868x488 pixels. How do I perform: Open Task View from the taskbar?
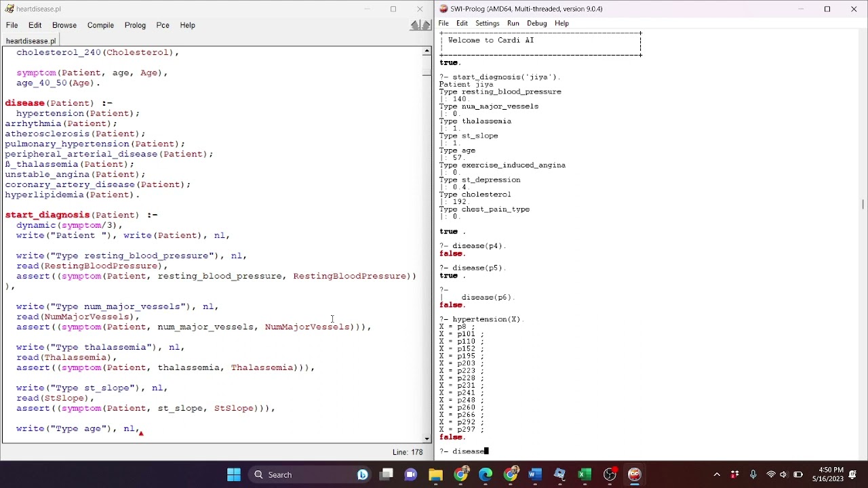pos(387,474)
